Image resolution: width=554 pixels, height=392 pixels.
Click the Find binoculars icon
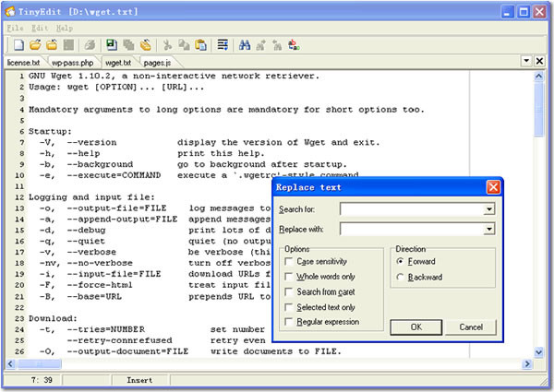245,43
